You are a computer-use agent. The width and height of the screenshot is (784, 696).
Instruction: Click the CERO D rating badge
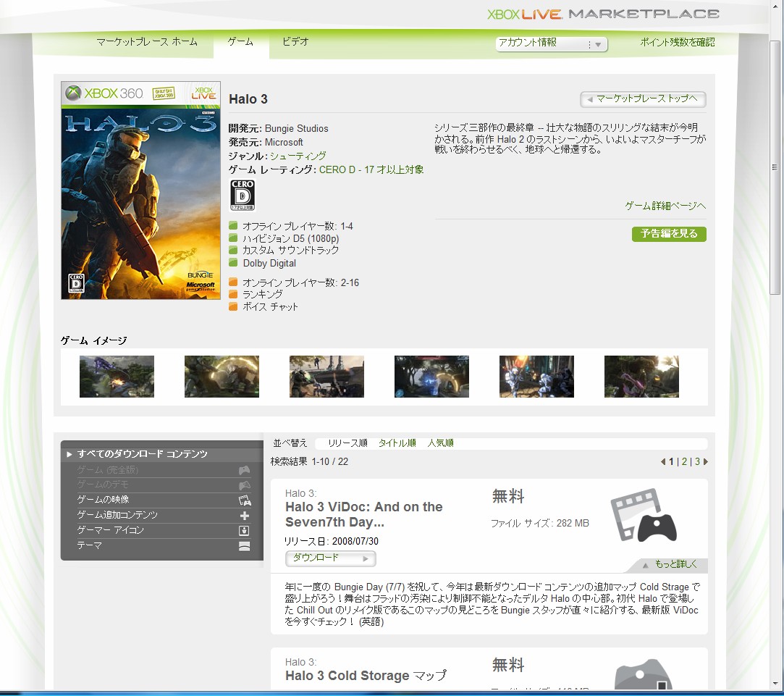(x=243, y=195)
